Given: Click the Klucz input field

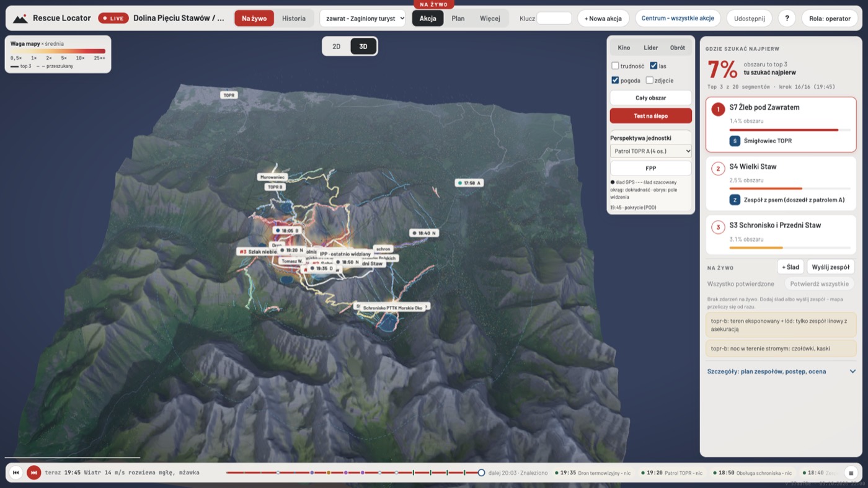Looking at the screenshot, I should pos(554,19).
